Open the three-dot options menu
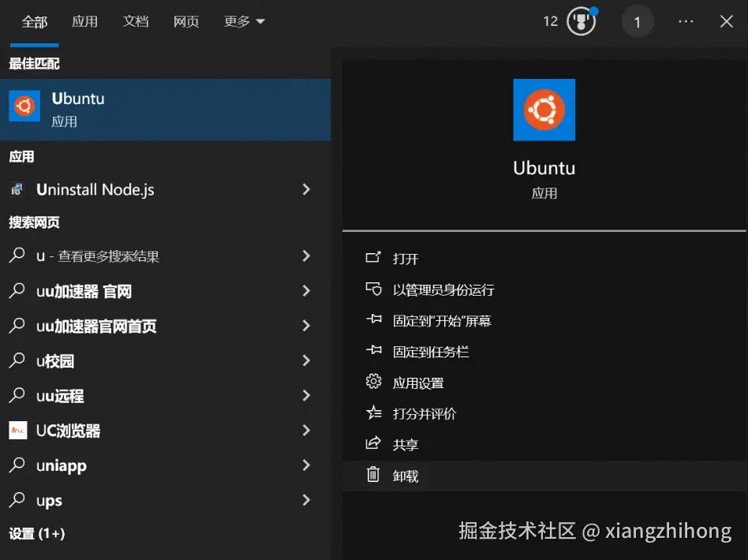Image resolution: width=748 pixels, height=560 pixels. 686,21
